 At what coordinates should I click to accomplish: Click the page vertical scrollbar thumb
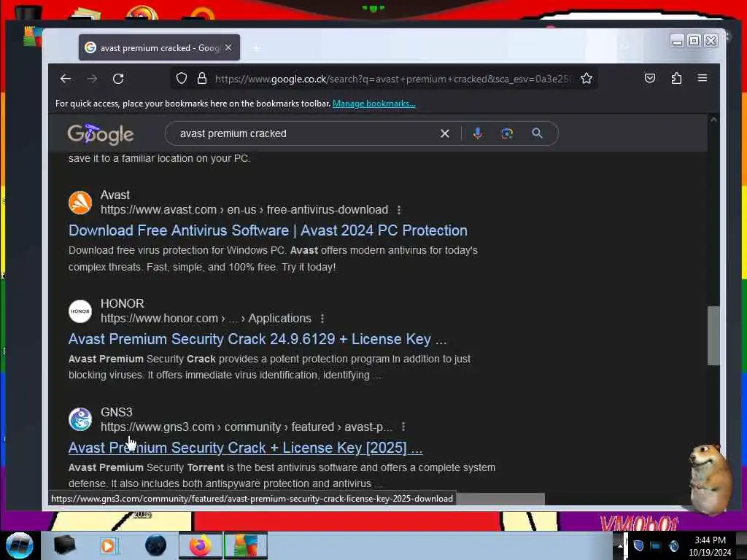(x=713, y=335)
